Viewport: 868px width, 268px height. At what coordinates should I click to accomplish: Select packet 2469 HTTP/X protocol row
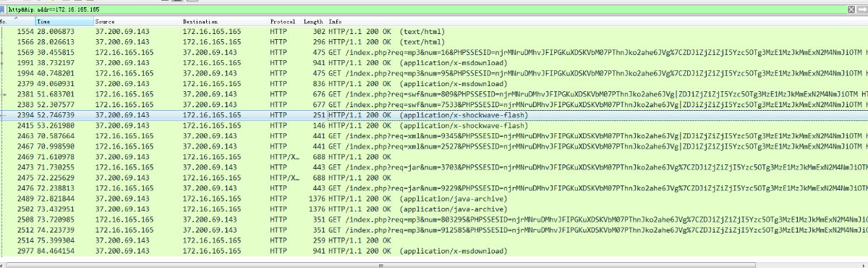tap(434, 157)
